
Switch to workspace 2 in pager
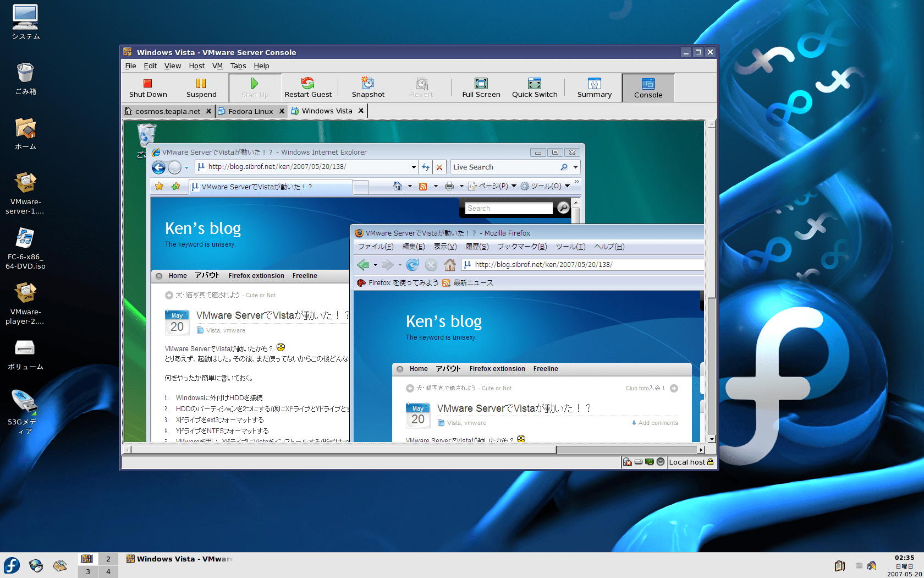point(108,559)
